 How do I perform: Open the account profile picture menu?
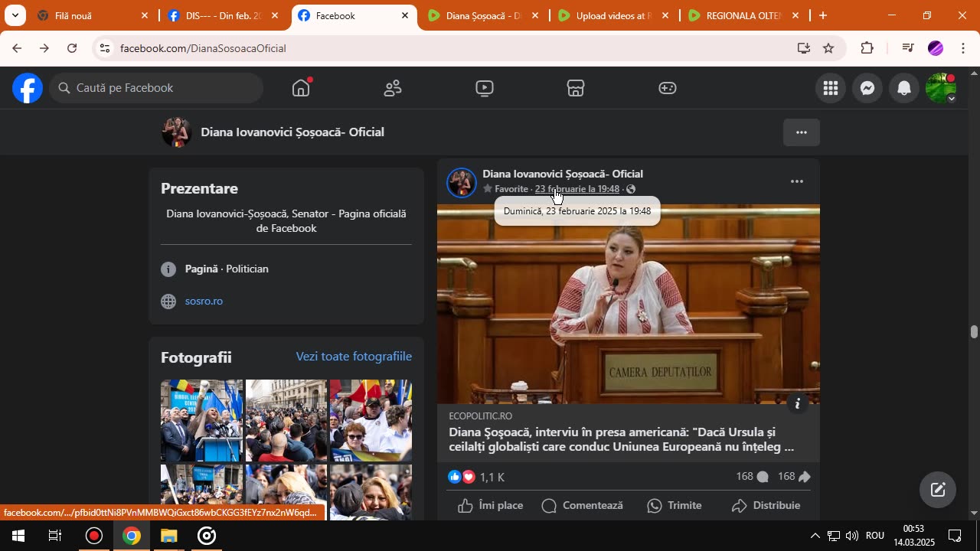[941, 88]
